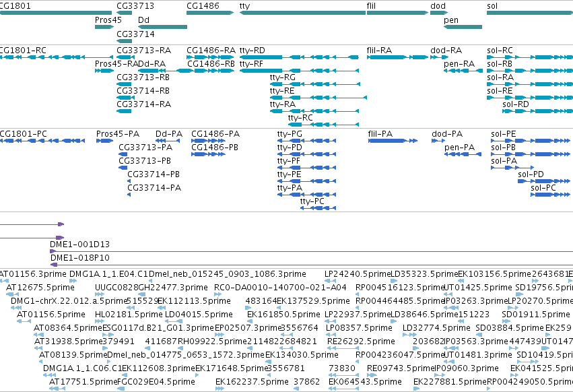Select the fliI gene feature bar
Image resolution: width=573 pixels, height=392 pixels.
pyautogui.click(x=397, y=13)
